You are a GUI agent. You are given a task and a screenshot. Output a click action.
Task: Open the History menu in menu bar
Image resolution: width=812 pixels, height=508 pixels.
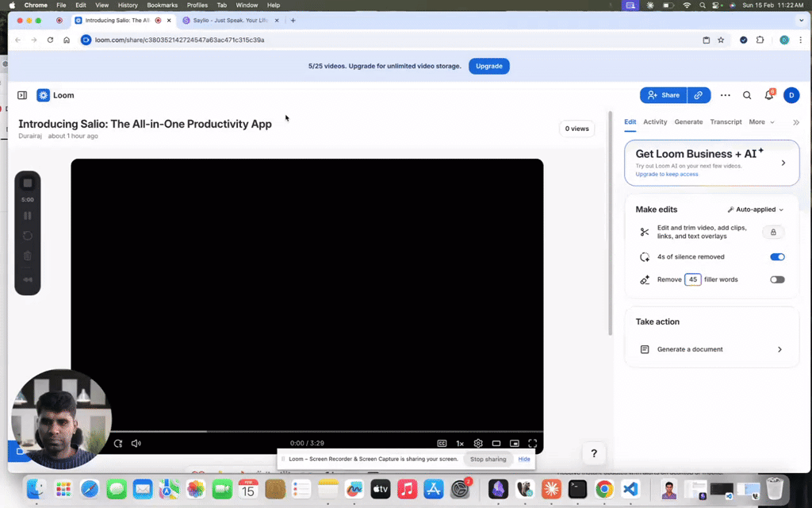(x=128, y=6)
